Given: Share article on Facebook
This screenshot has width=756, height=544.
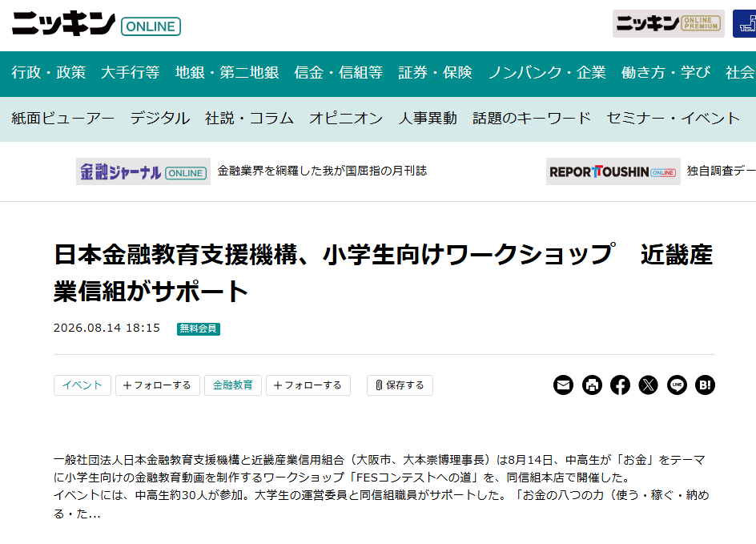Looking at the screenshot, I should [620, 385].
